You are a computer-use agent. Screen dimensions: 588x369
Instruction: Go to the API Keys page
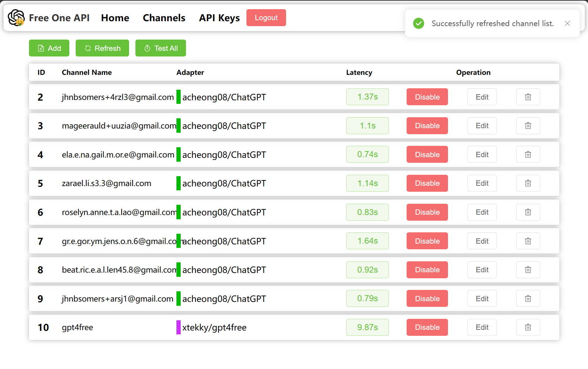[219, 18]
